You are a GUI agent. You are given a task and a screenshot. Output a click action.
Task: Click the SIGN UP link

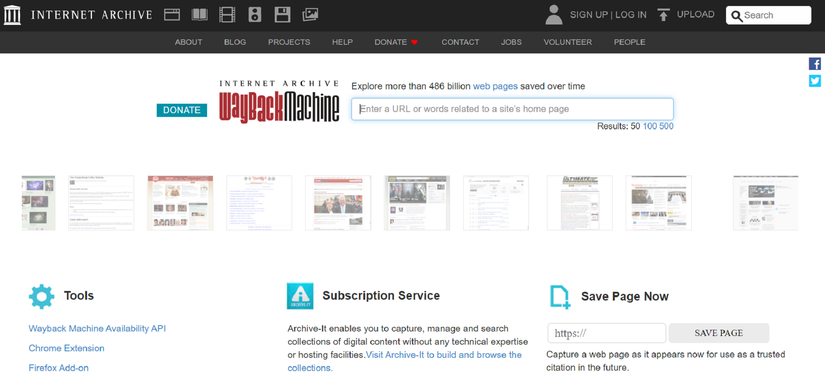tap(589, 15)
